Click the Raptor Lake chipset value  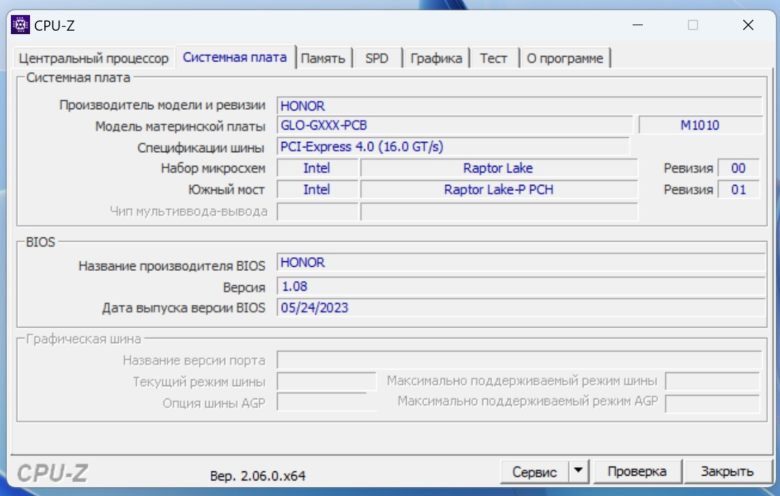pos(498,168)
